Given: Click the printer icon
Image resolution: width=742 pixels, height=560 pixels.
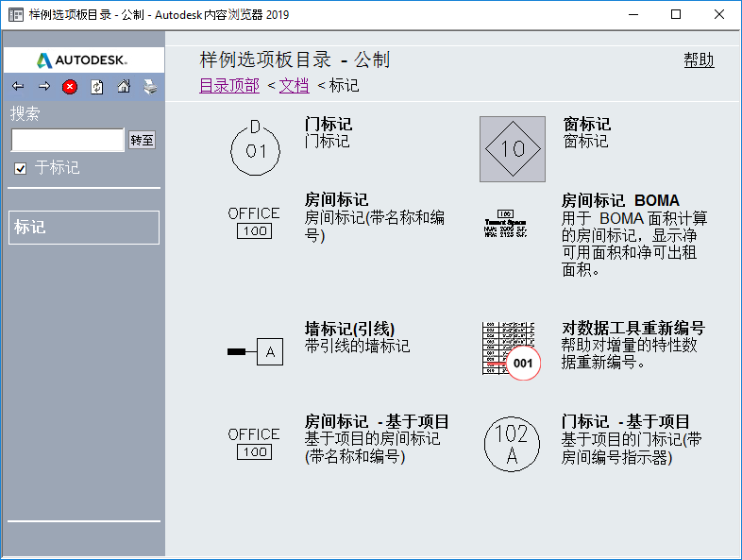Looking at the screenshot, I should coord(150,87).
